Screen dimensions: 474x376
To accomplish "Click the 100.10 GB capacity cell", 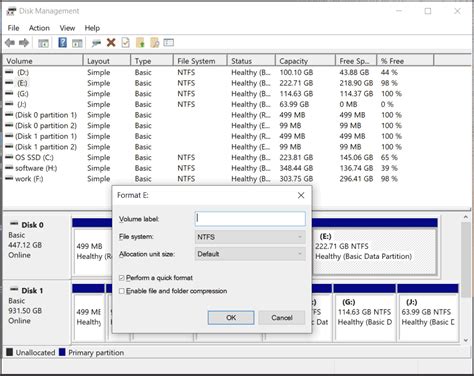I will click(x=296, y=72).
